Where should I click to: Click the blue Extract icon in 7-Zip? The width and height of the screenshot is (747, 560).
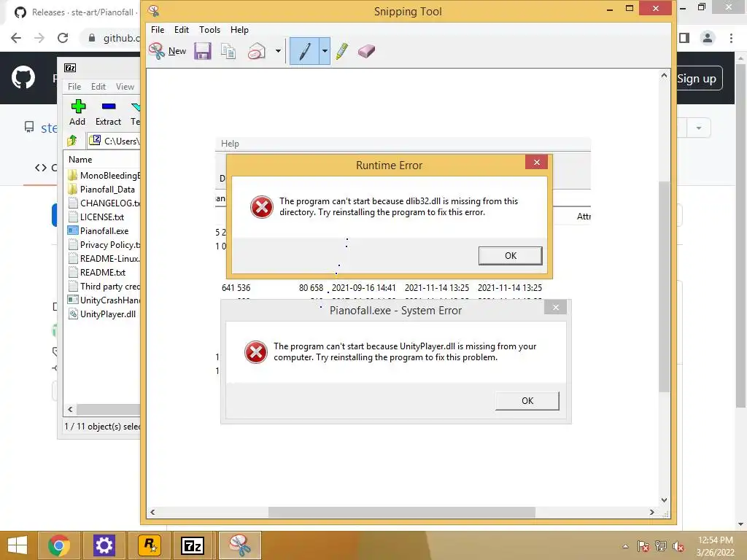(109, 106)
